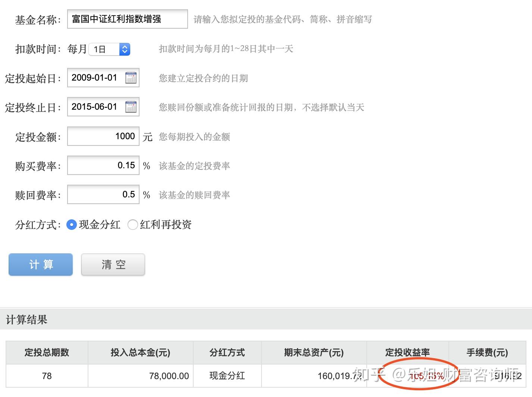Screen dimensions: 532x397
Task: Click the up arrow on the date stepper
Action: click(125, 46)
